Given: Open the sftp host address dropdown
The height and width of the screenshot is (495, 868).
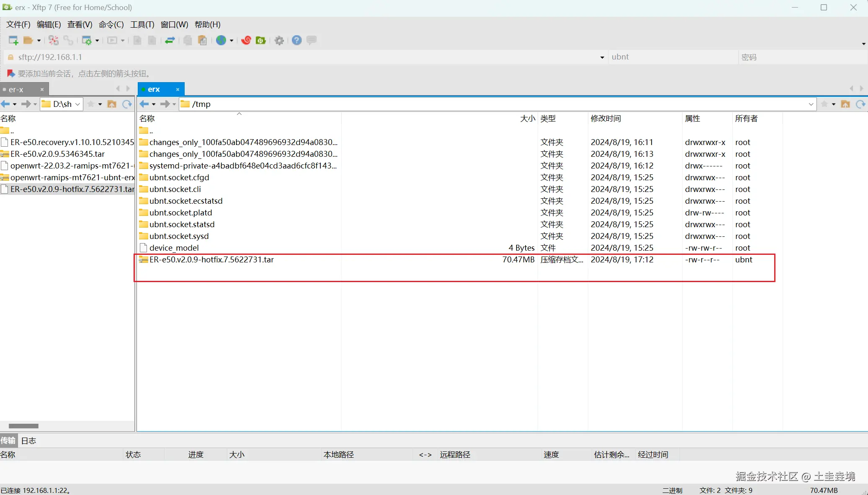Looking at the screenshot, I should (x=602, y=57).
